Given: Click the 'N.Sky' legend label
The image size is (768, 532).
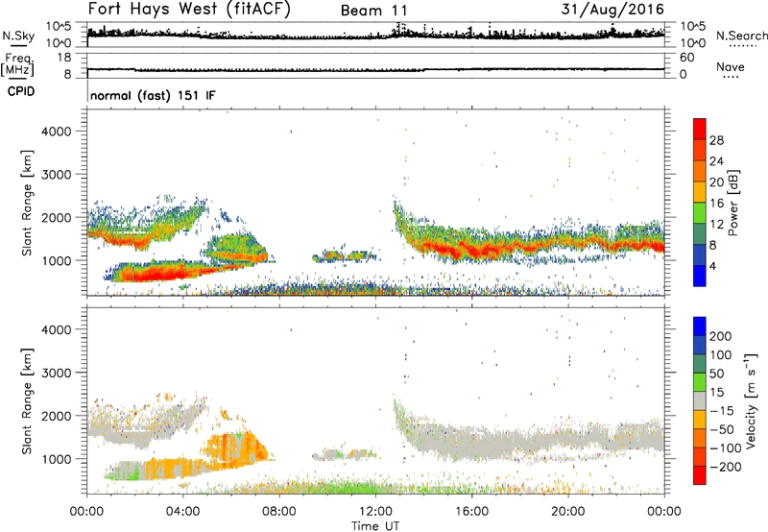Looking at the screenshot, I should click(x=18, y=36).
